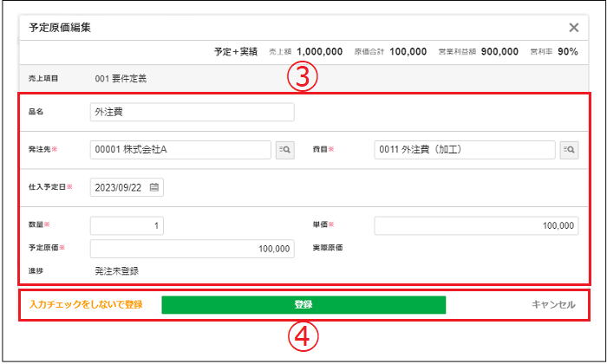Open calendar picker in 仕入予定日 field
Viewport: 607px width, 364px height.
[154, 187]
